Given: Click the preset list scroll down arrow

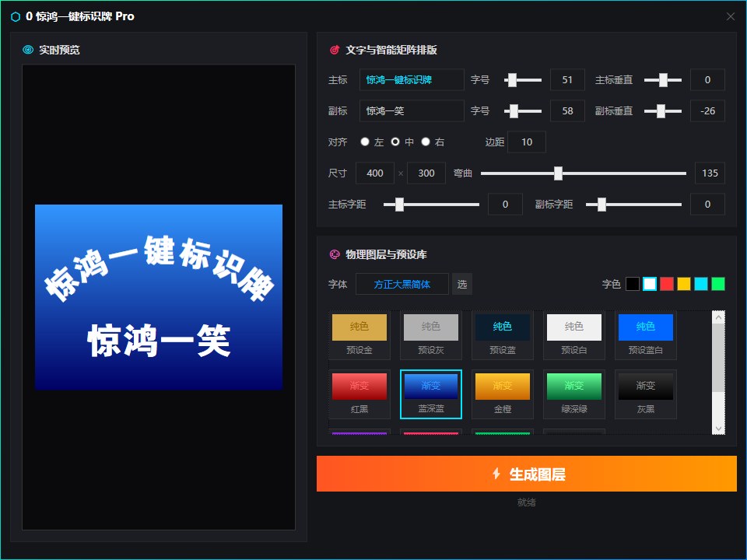Looking at the screenshot, I should pyautogui.click(x=718, y=428).
